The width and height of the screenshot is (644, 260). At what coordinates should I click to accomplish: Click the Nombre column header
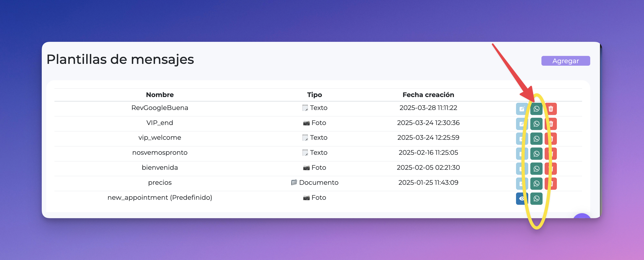click(x=160, y=95)
